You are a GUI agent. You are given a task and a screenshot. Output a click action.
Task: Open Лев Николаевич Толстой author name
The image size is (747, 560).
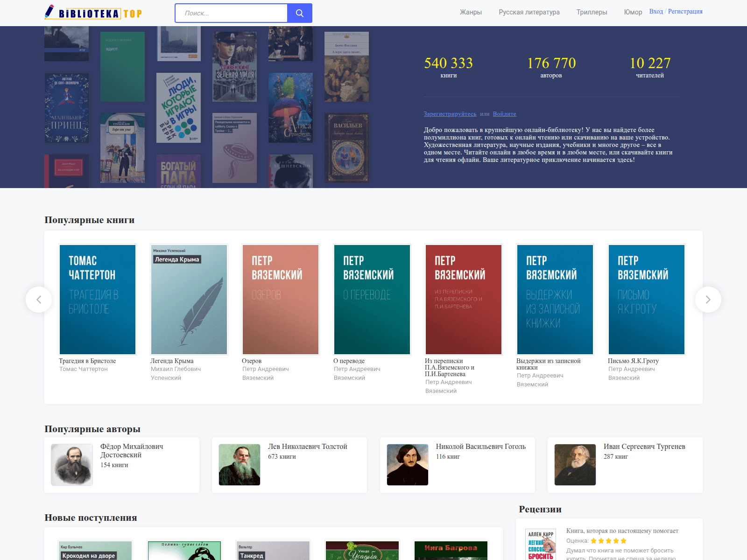(x=308, y=447)
